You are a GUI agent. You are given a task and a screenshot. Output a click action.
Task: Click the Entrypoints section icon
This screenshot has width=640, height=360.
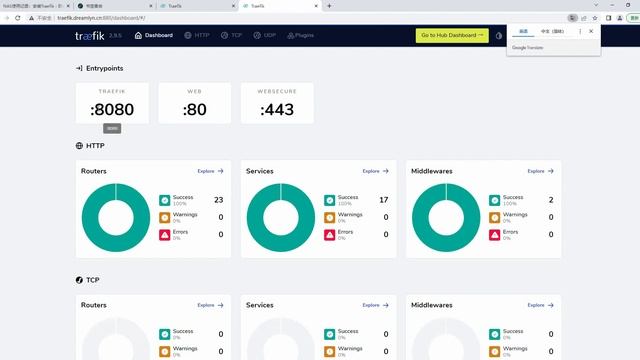click(x=79, y=68)
